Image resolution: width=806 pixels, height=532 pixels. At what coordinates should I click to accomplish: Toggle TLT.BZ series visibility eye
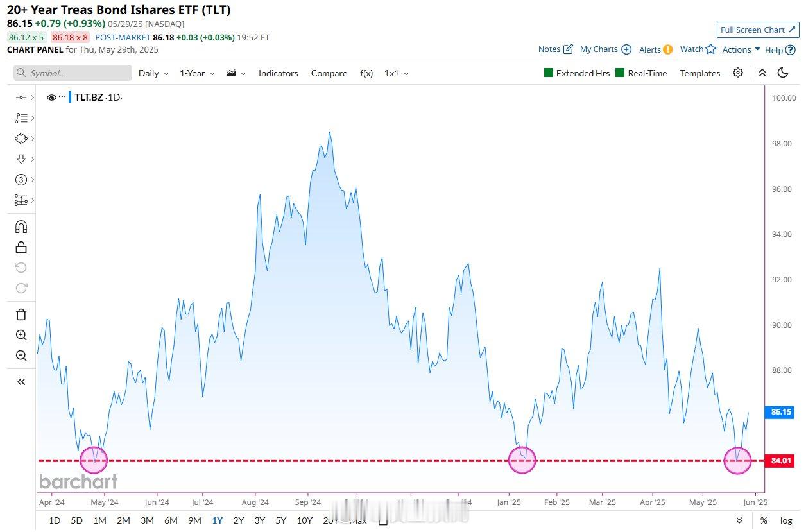(51, 98)
